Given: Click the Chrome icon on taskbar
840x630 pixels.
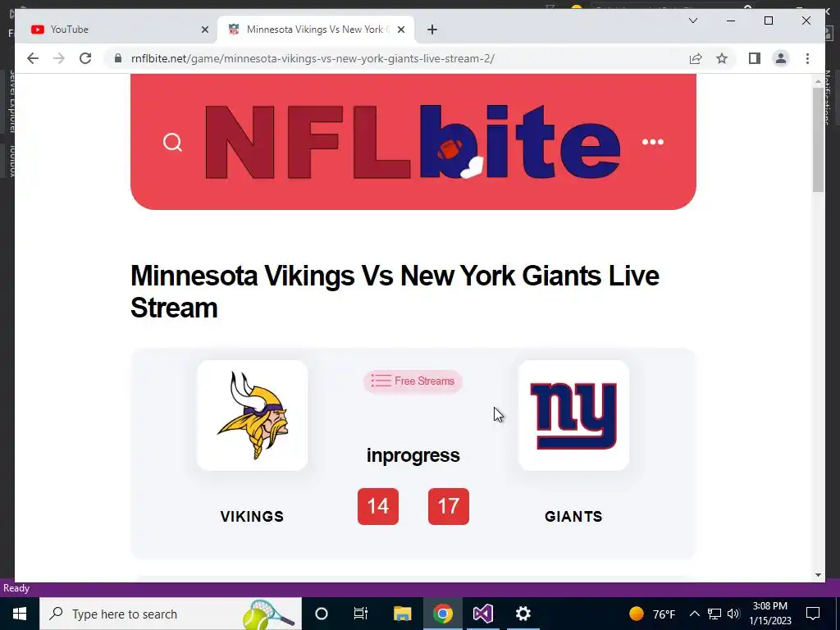Looking at the screenshot, I should (x=442, y=614).
